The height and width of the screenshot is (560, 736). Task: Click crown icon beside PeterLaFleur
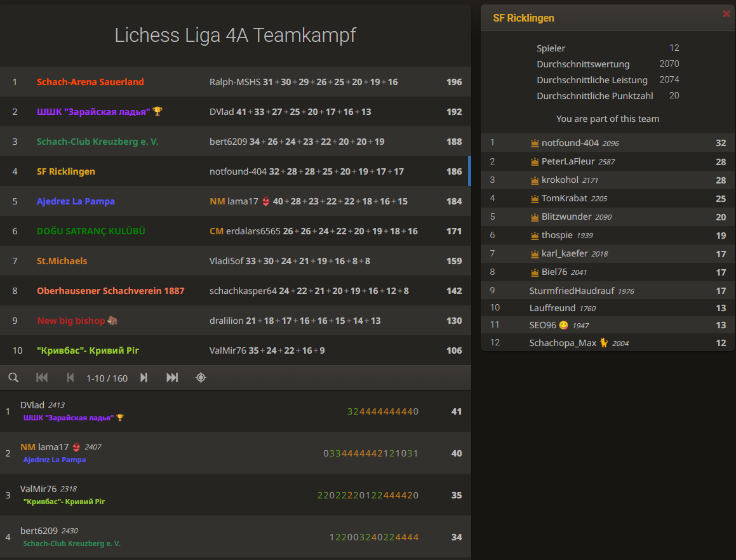[535, 162]
